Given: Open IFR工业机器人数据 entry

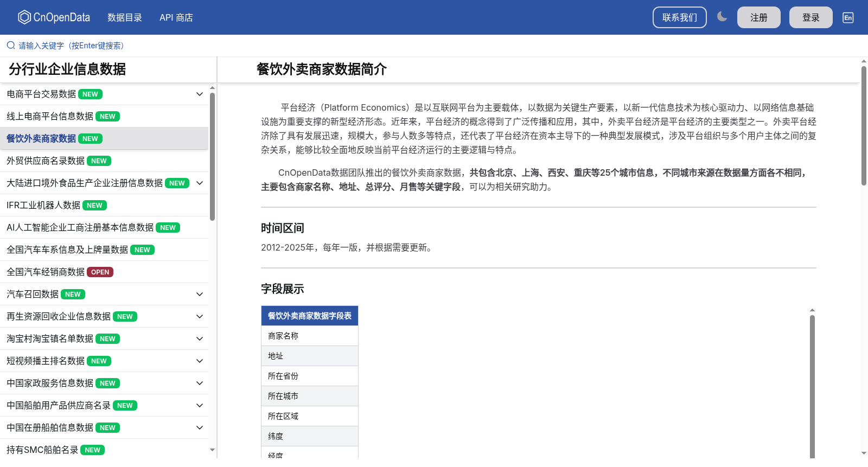Looking at the screenshot, I should coord(104,206).
